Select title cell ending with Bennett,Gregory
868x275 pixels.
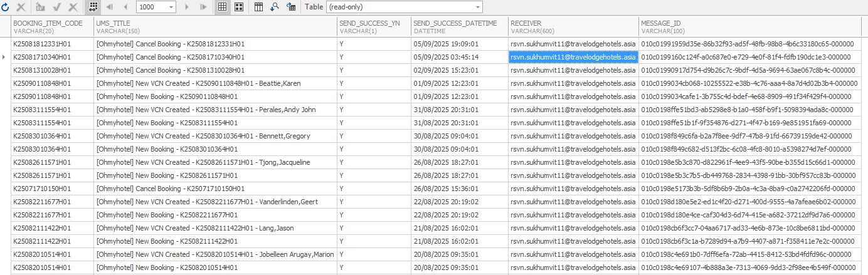(216, 136)
